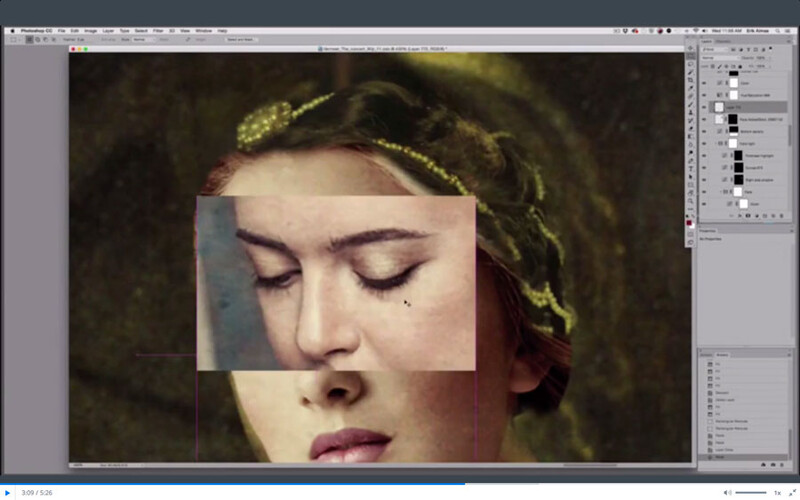This screenshot has height=500, width=800.
Task: Select the Path Selection tool
Action: (x=690, y=177)
